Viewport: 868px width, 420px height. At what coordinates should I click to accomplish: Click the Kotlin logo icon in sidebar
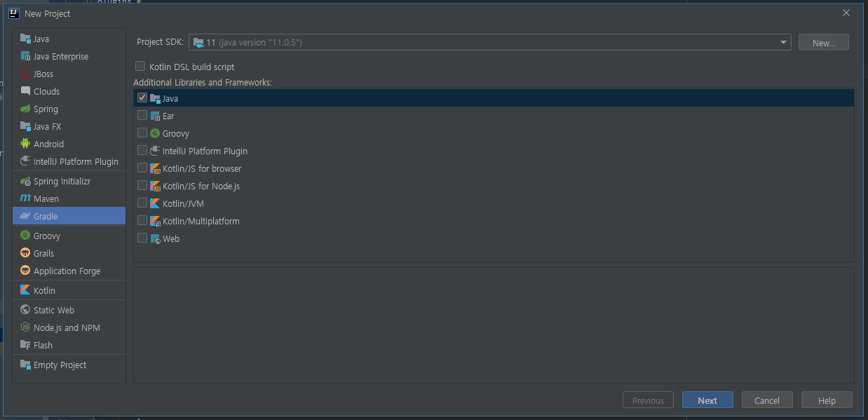click(25, 290)
